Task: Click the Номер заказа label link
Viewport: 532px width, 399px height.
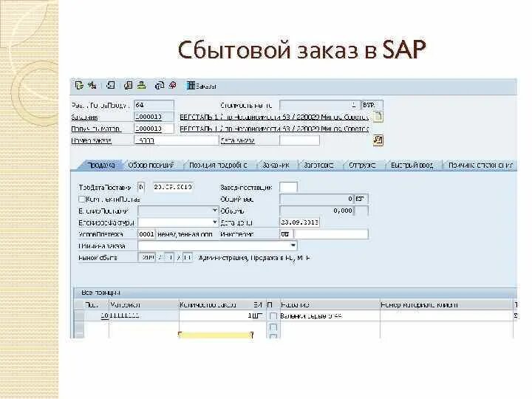Action: point(92,140)
